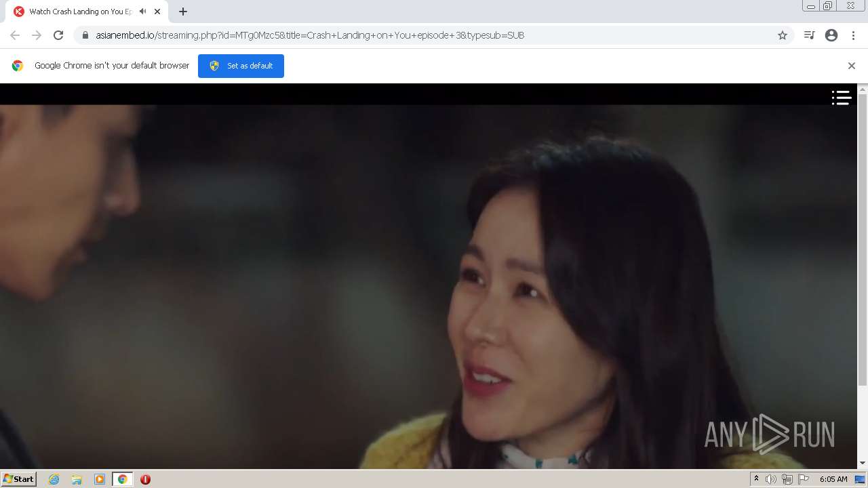Open the Action Center flag icon
The width and height of the screenshot is (868, 488).
(804, 479)
